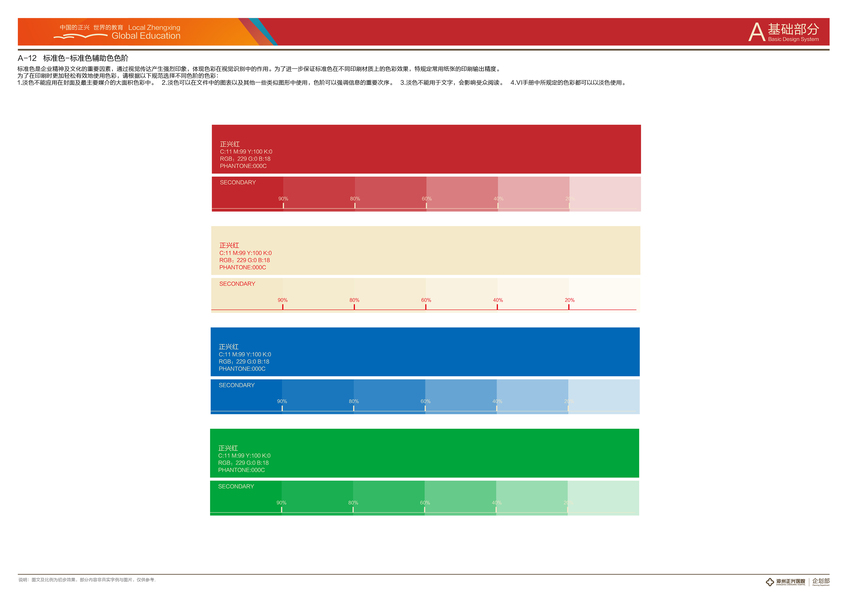Click the 正兴红 title in the beige block
The height and width of the screenshot is (600, 848).
(229, 245)
